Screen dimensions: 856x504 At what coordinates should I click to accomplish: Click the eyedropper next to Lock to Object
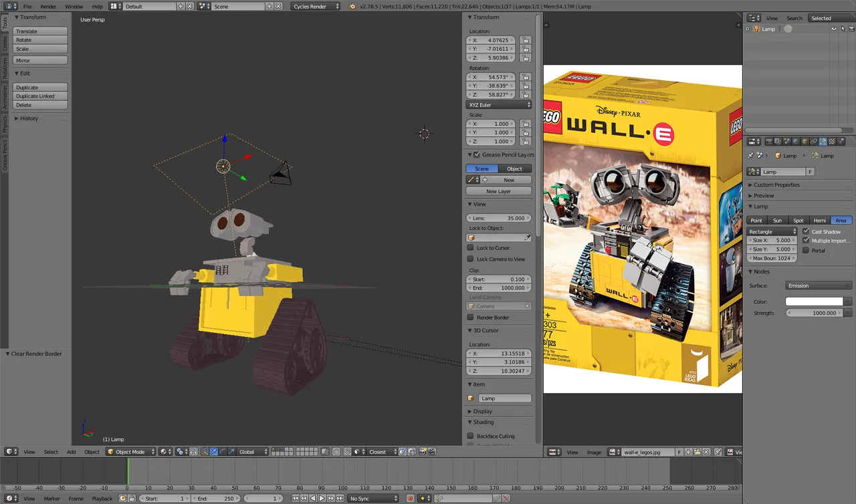pos(527,237)
